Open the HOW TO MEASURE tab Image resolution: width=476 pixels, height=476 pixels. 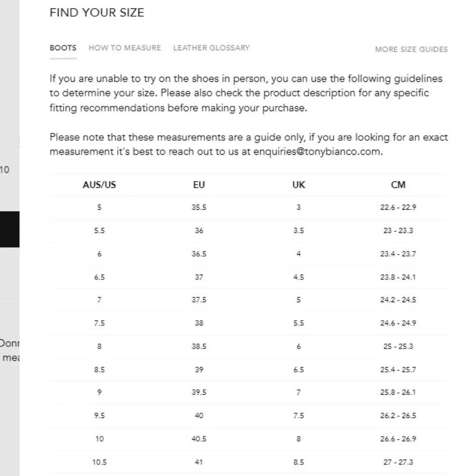coord(125,48)
